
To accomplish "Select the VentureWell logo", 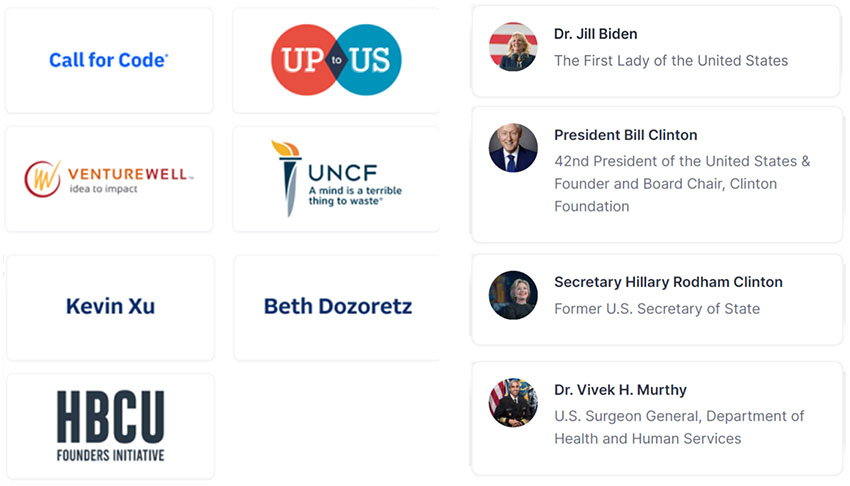I will point(108,178).
